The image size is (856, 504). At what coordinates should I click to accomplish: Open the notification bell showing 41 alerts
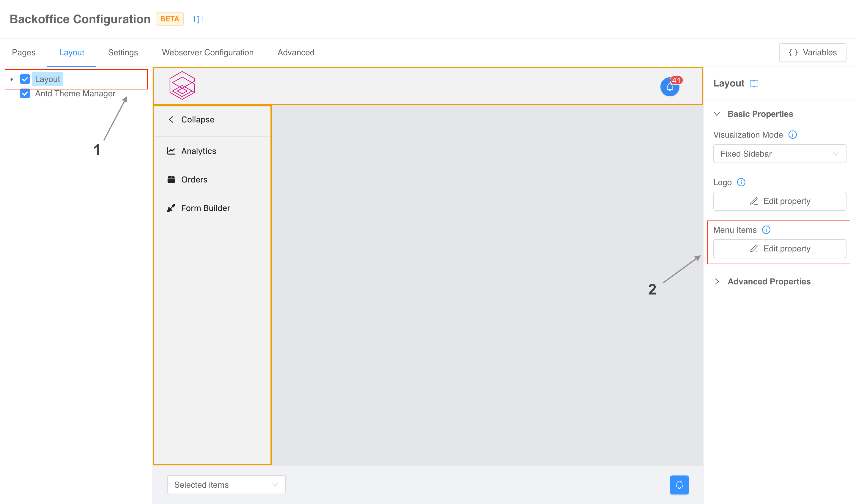[670, 86]
